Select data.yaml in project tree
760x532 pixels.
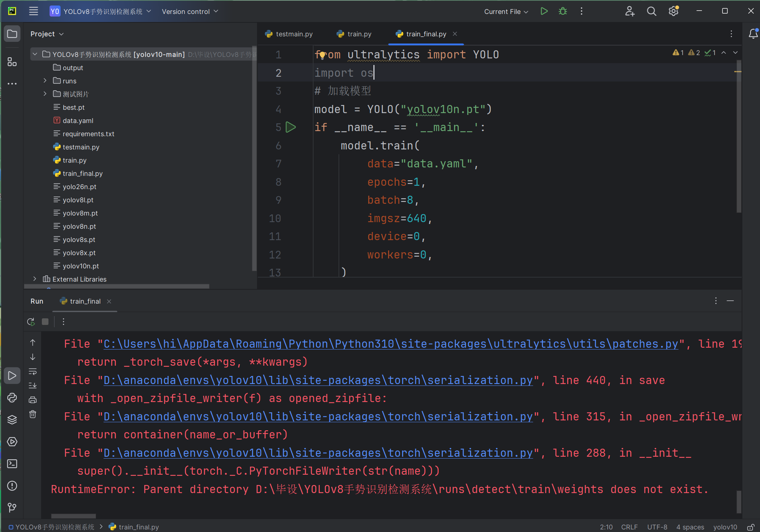pyautogui.click(x=78, y=120)
